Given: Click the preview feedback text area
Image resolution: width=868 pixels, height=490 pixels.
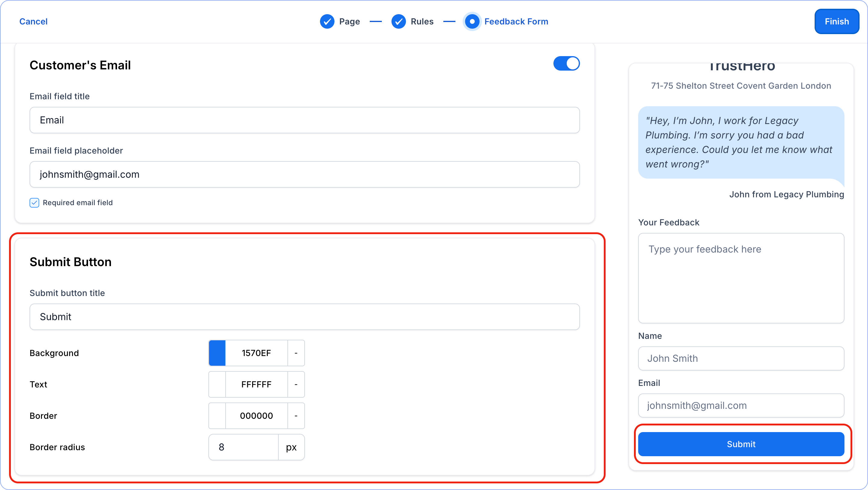Looking at the screenshot, I should click(x=741, y=278).
